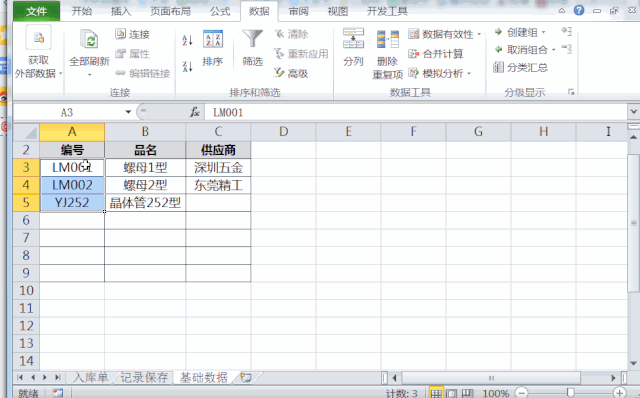Switch to Normal view in status bar
The image size is (640, 398).
pos(436,394)
